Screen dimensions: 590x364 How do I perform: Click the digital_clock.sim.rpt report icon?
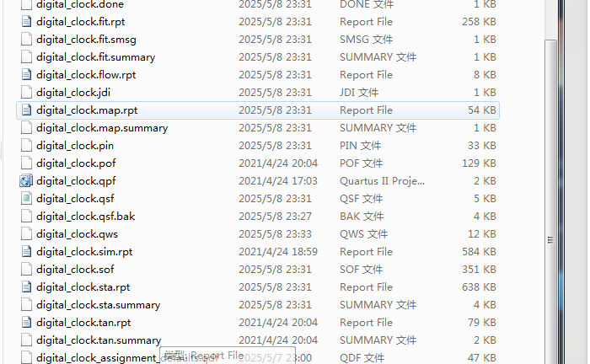[26, 252]
